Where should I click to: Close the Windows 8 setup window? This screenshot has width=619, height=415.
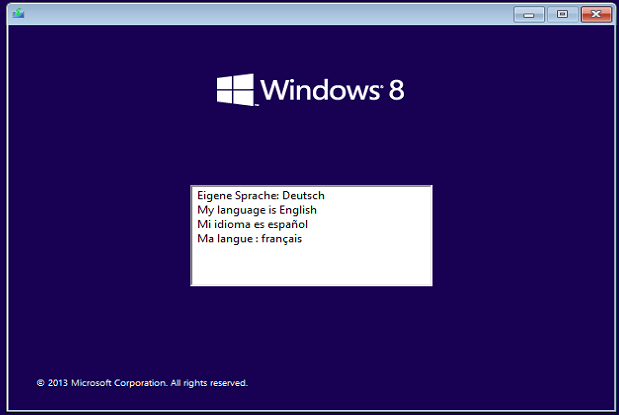596,15
